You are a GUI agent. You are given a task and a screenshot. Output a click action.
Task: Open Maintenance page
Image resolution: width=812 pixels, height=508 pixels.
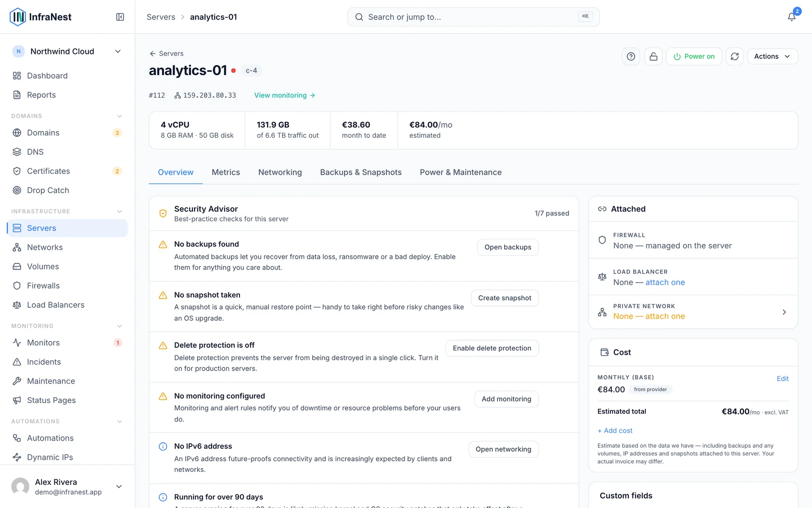click(x=67, y=381)
